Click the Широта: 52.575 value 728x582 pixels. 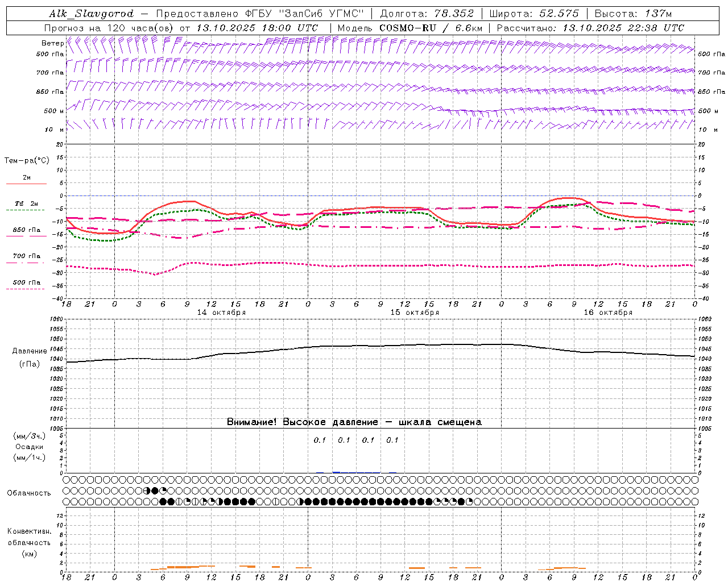tap(534, 14)
